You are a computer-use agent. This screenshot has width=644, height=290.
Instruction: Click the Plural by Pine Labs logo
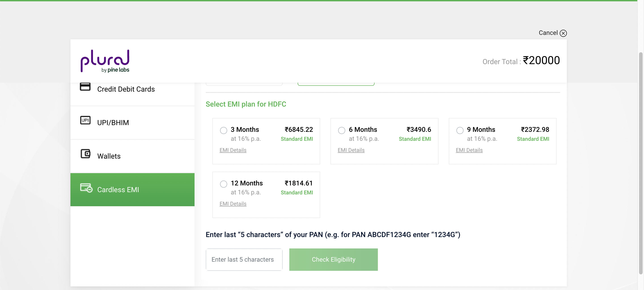coord(105,61)
